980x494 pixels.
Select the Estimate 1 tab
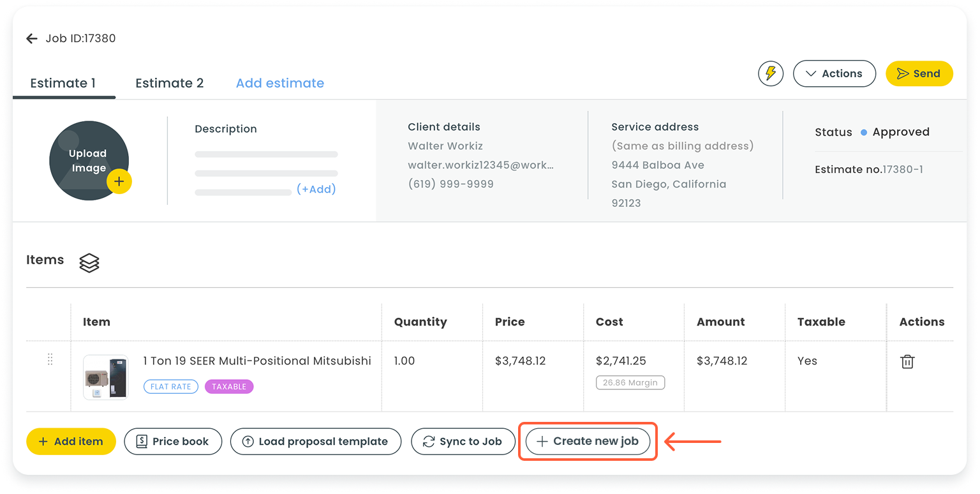coord(63,83)
